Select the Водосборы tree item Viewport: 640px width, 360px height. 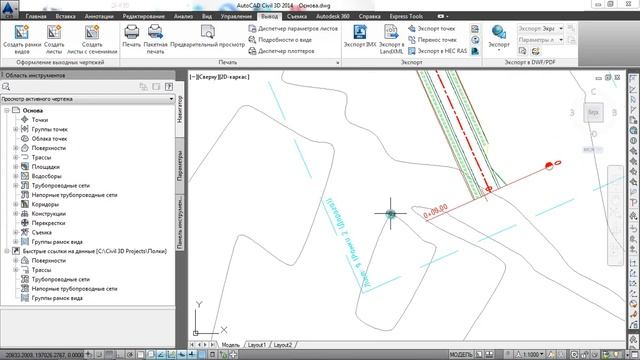(x=47, y=176)
